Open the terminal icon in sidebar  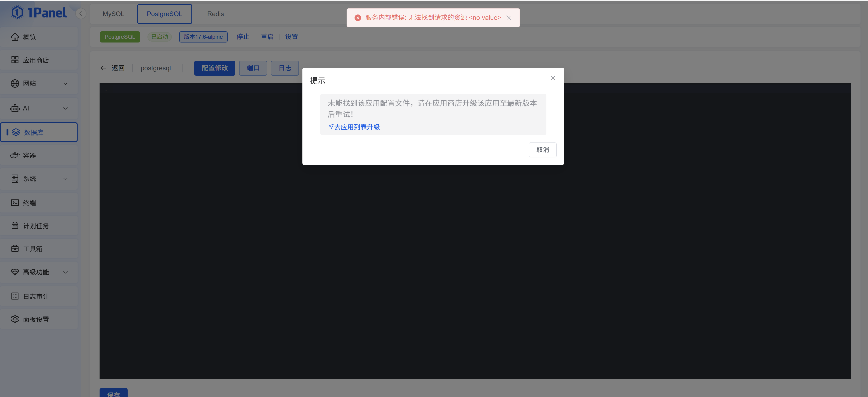[x=15, y=203]
